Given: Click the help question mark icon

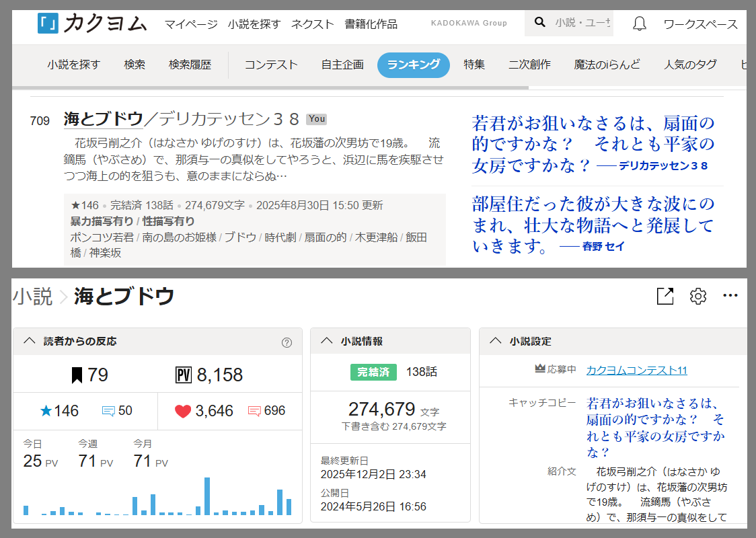Looking at the screenshot, I should [x=287, y=342].
